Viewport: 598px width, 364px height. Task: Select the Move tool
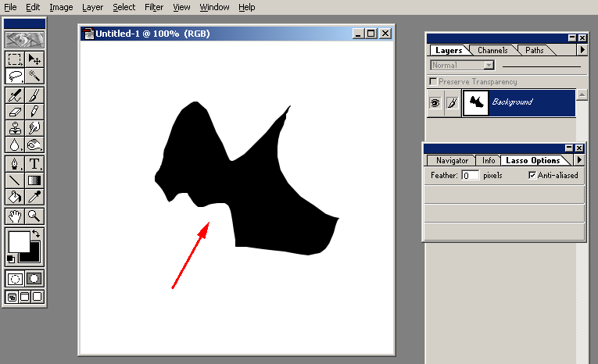34,59
